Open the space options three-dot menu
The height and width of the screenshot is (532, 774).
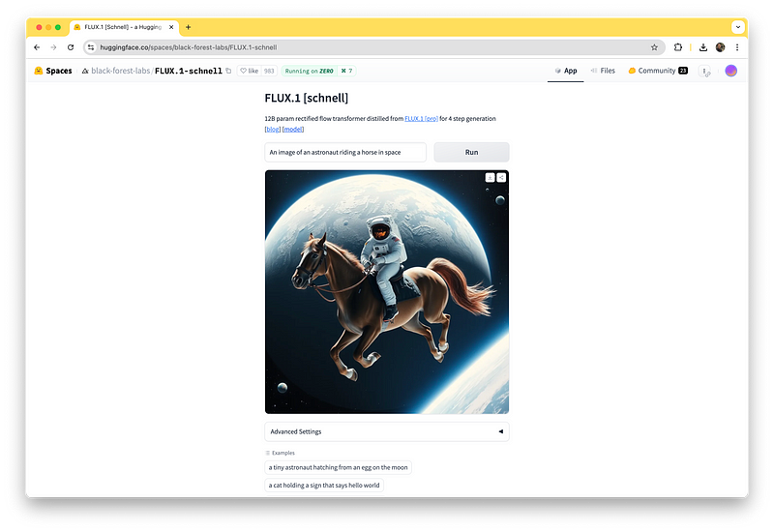tap(705, 71)
